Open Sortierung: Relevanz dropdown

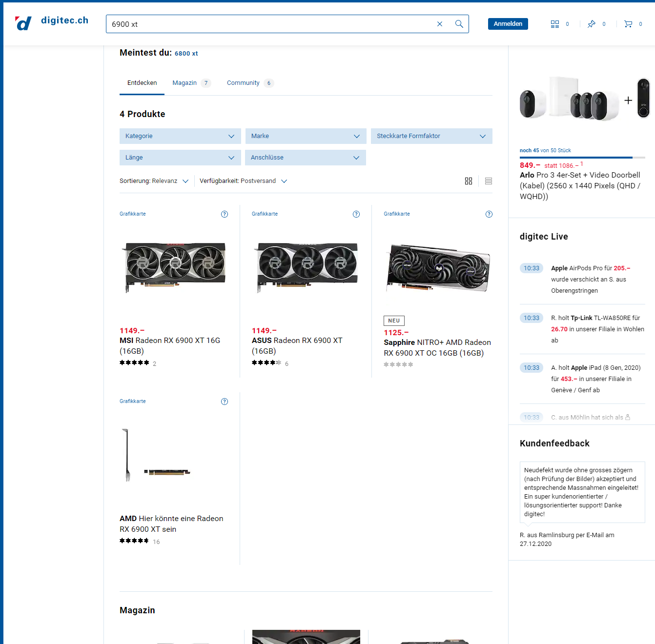154,181
